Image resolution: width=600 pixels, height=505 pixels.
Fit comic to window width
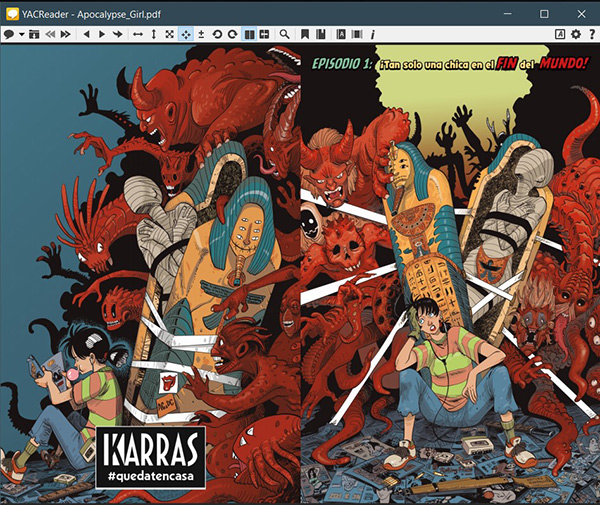click(x=138, y=34)
